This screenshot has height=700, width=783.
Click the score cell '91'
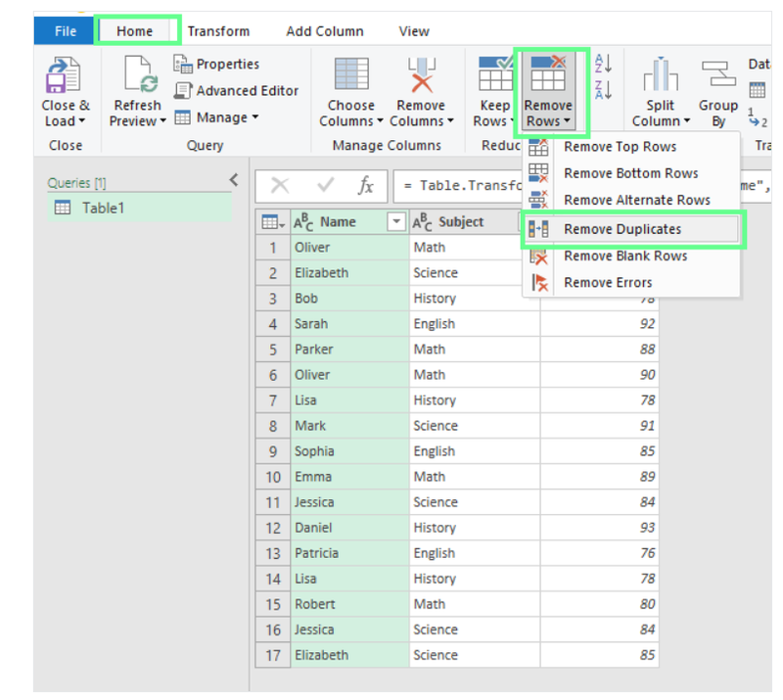click(x=599, y=426)
